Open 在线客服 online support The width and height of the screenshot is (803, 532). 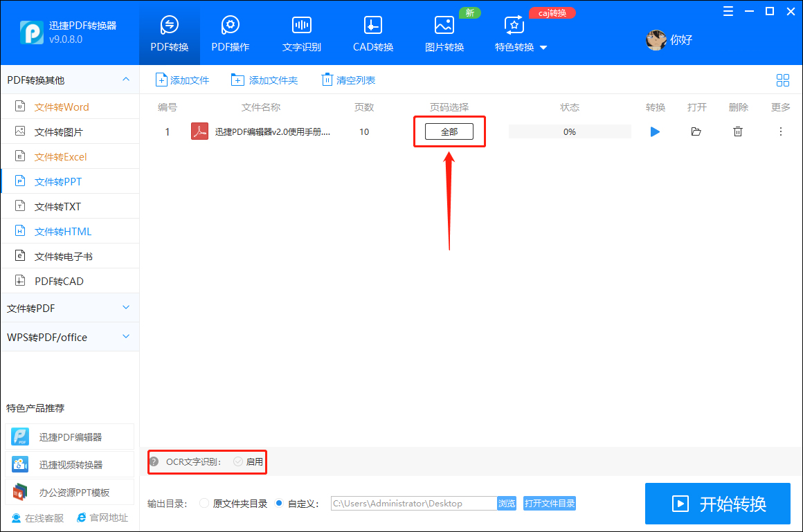(38, 518)
